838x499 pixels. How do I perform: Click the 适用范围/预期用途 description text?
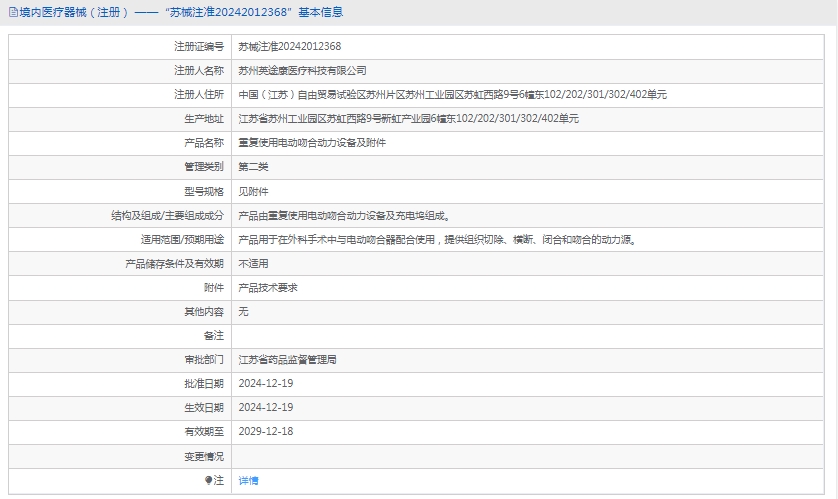(437, 240)
